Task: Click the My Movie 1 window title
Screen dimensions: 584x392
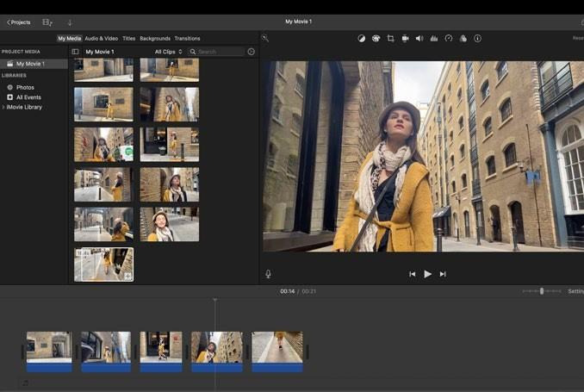Action: point(299,22)
